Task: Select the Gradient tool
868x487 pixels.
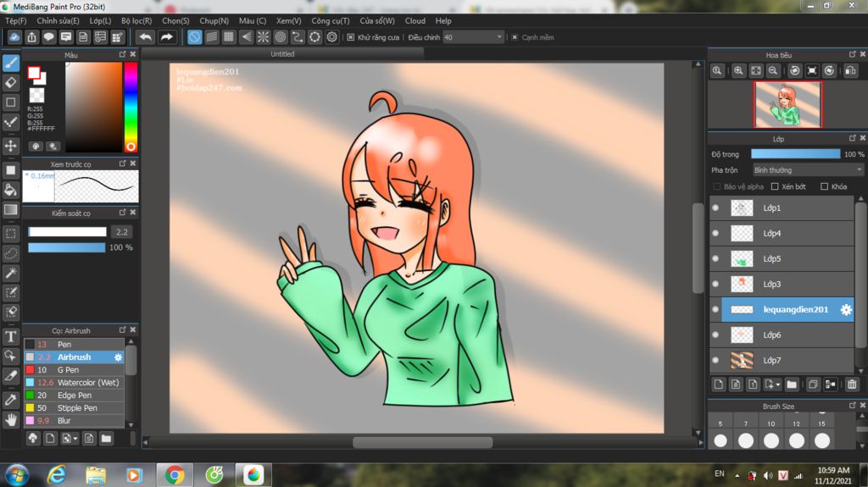Action: tap(11, 210)
